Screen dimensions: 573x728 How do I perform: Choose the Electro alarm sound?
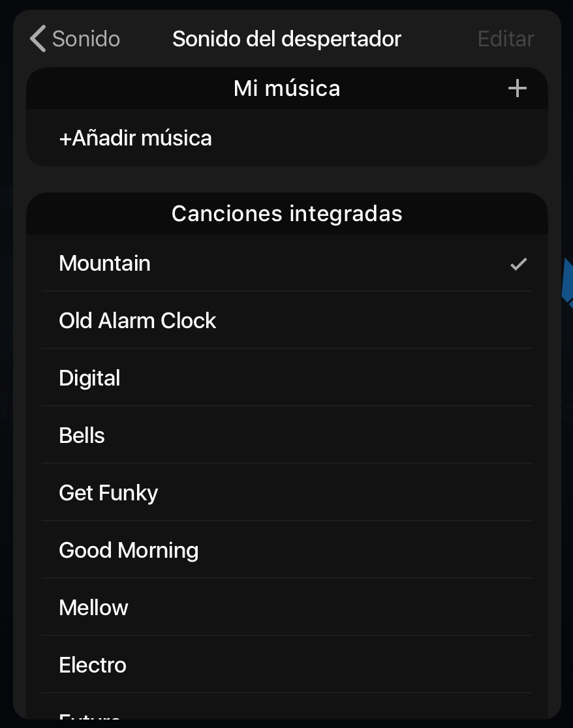click(93, 665)
